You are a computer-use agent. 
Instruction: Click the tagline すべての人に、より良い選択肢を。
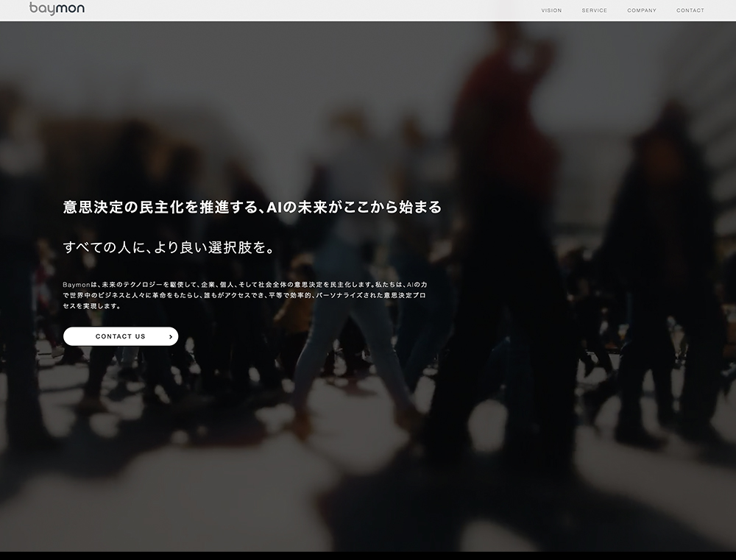coord(169,247)
